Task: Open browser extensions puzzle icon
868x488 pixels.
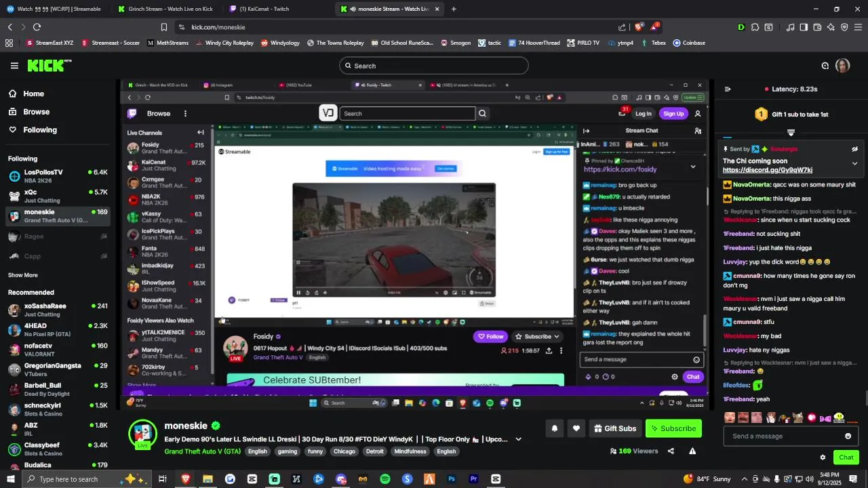Action: coord(755,27)
